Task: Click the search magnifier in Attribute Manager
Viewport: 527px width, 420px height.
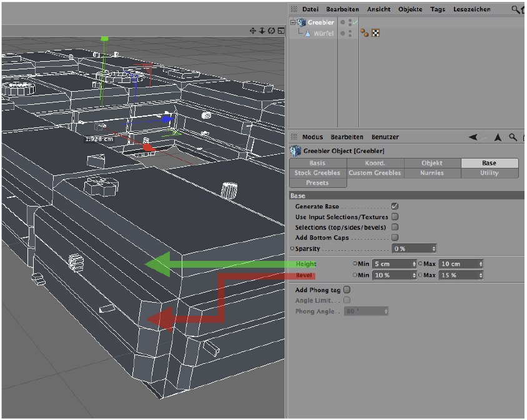Action: [x=513, y=137]
